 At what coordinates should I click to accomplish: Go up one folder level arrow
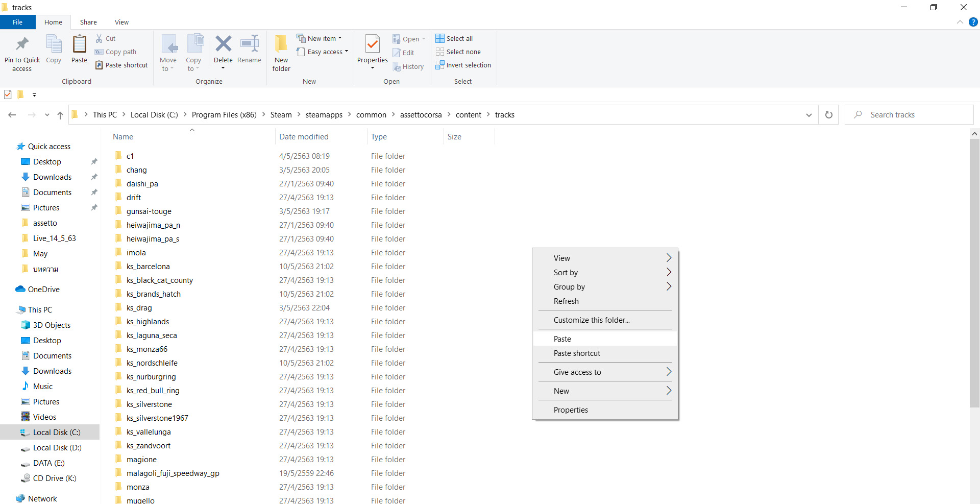(x=60, y=115)
